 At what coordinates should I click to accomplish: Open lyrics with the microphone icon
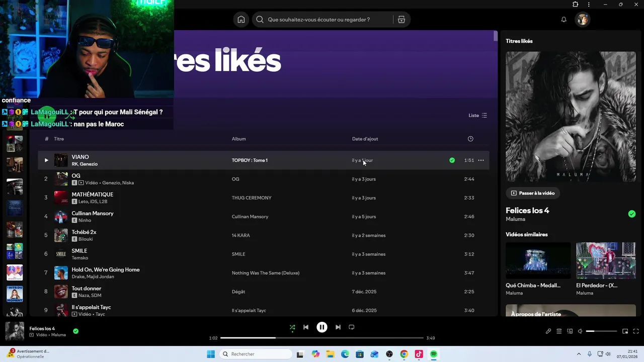(x=548, y=331)
